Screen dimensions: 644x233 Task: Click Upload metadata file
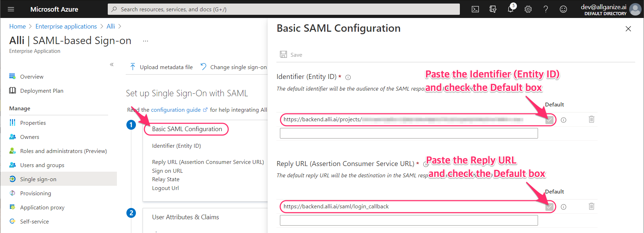[x=161, y=67]
